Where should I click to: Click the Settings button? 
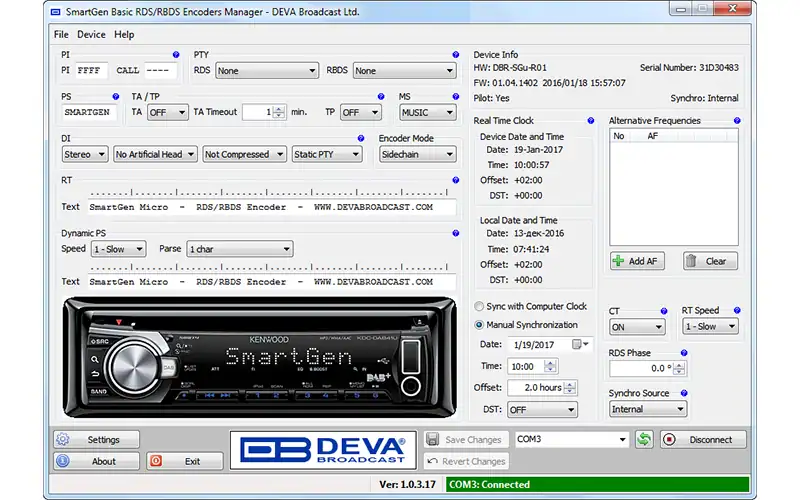tap(96, 439)
